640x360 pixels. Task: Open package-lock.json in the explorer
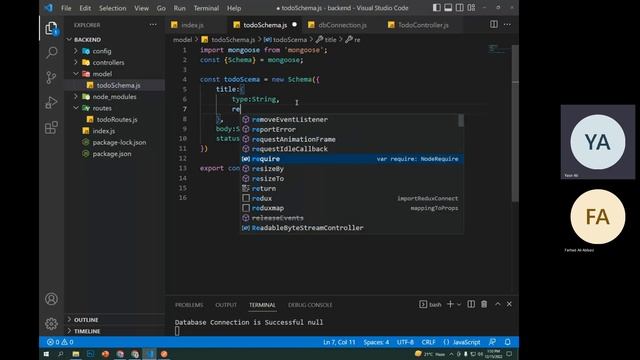119,142
